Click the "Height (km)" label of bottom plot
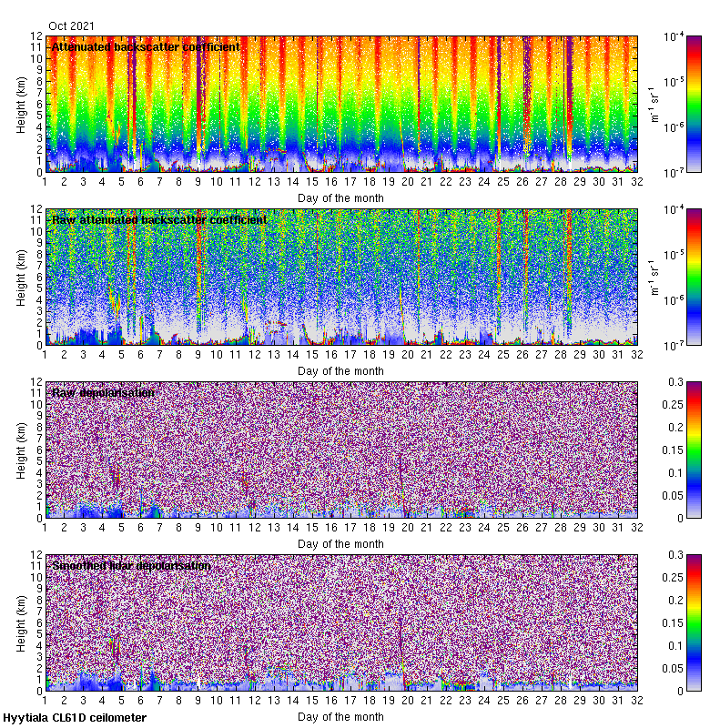 tap(21, 622)
